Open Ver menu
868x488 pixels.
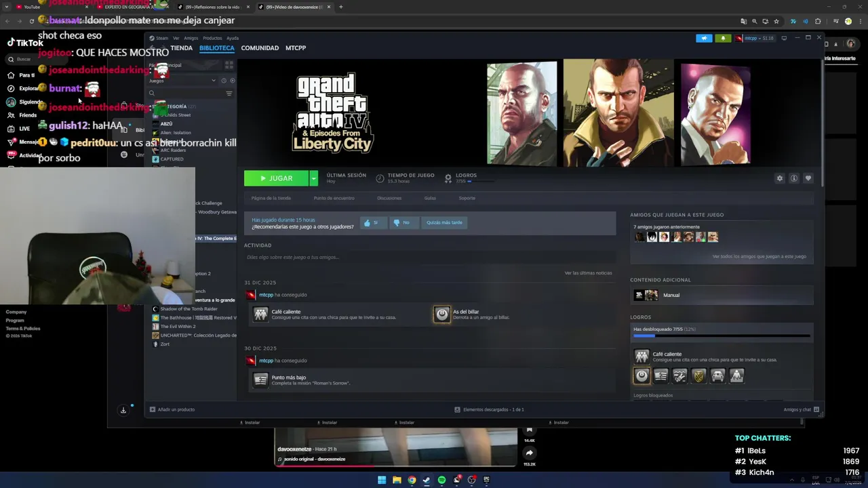pyautogui.click(x=176, y=38)
